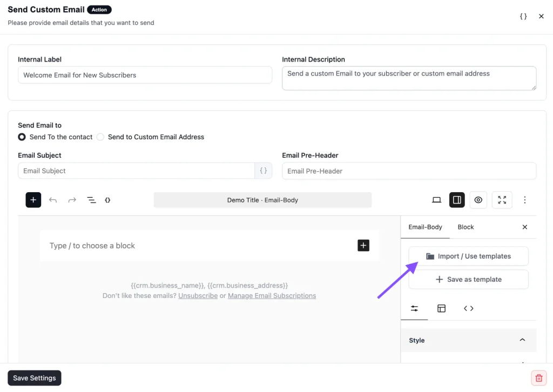553x392 pixels.
Task: Click Save as template button
Action: tap(468, 279)
